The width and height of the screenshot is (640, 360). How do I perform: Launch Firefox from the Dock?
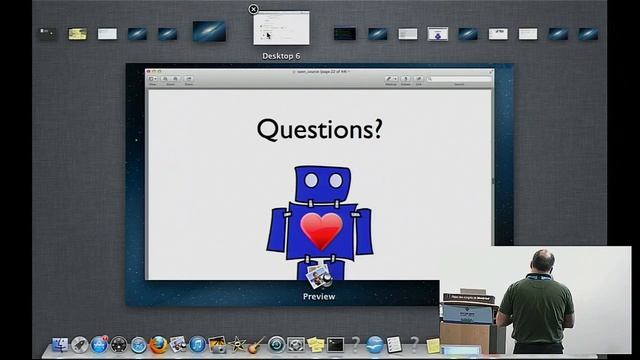pos(158,345)
